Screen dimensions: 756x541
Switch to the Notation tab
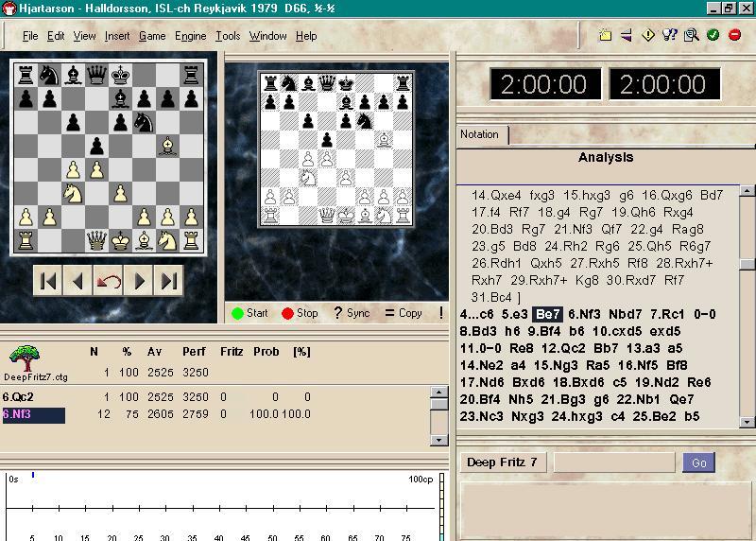(480, 134)
